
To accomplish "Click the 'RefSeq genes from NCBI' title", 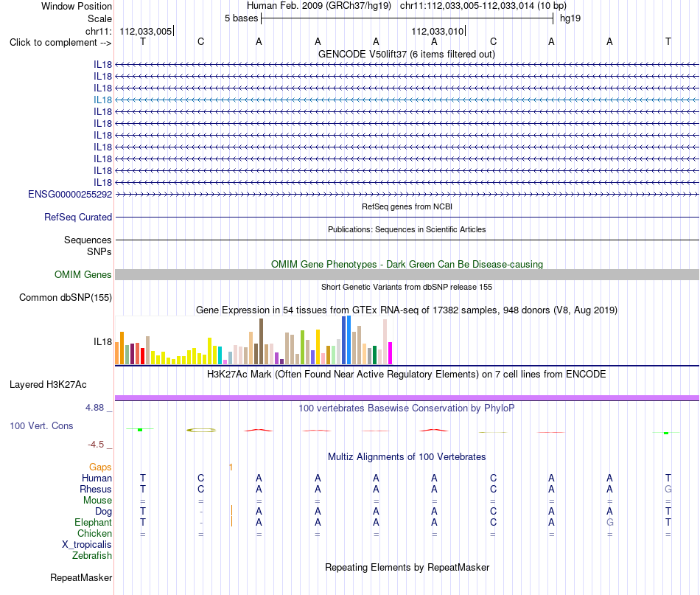I will pos(407,207).
